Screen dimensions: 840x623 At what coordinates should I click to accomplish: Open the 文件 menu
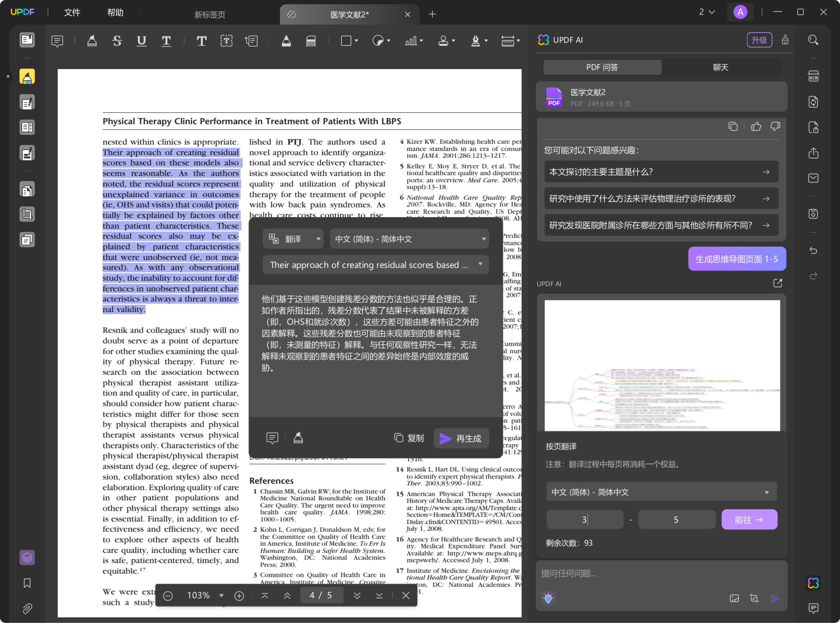72,13
